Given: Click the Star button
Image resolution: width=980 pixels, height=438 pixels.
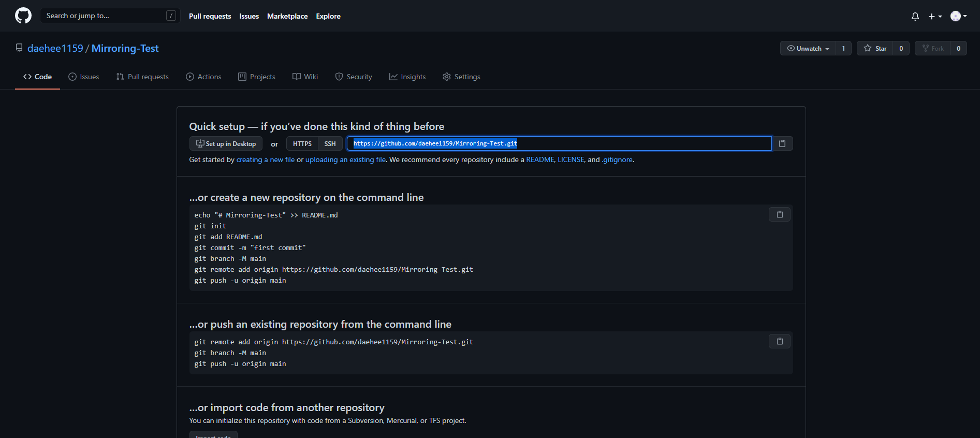Looking at the screenshot, I should point(875,48).
